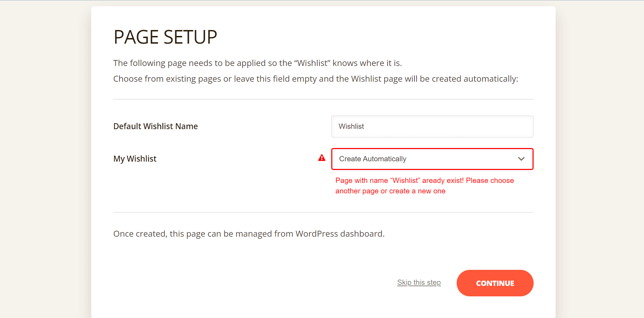The height and width of the screenshot is (318, 644).
Task: Click the red warning triangle icon
Action: (x=322, y=158)
